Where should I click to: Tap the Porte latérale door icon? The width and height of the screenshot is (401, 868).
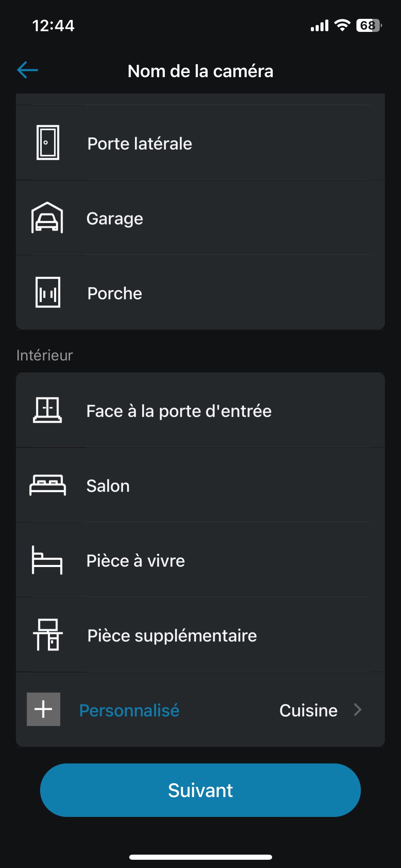pos(48,143)
